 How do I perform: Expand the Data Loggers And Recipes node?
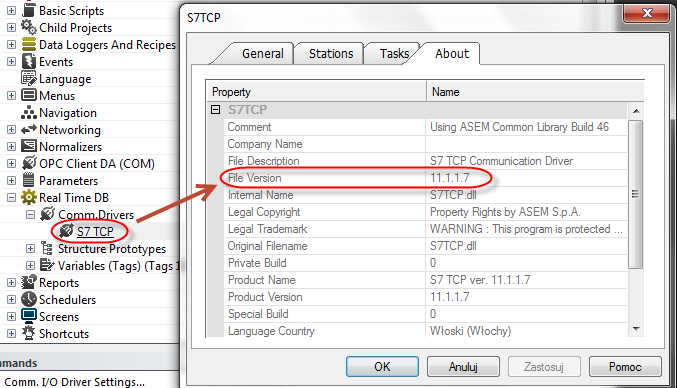pyautogui.click(x=12, y=44)
